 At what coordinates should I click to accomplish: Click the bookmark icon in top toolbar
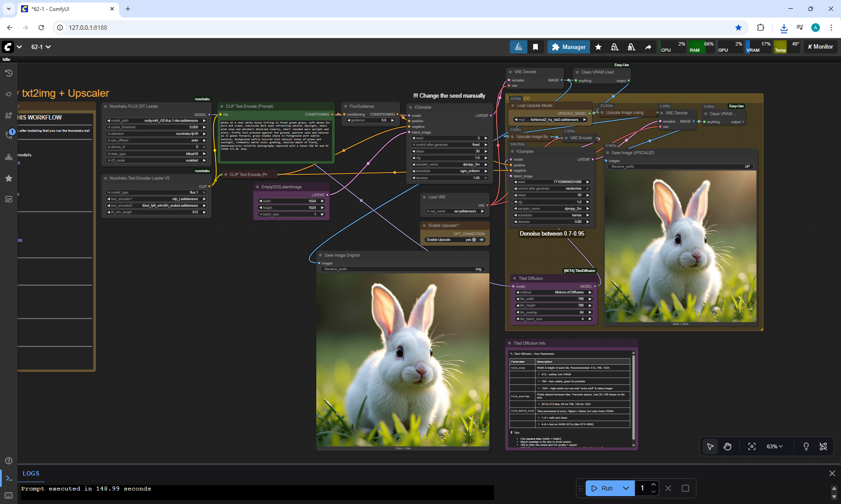click(x=535, y=47)
